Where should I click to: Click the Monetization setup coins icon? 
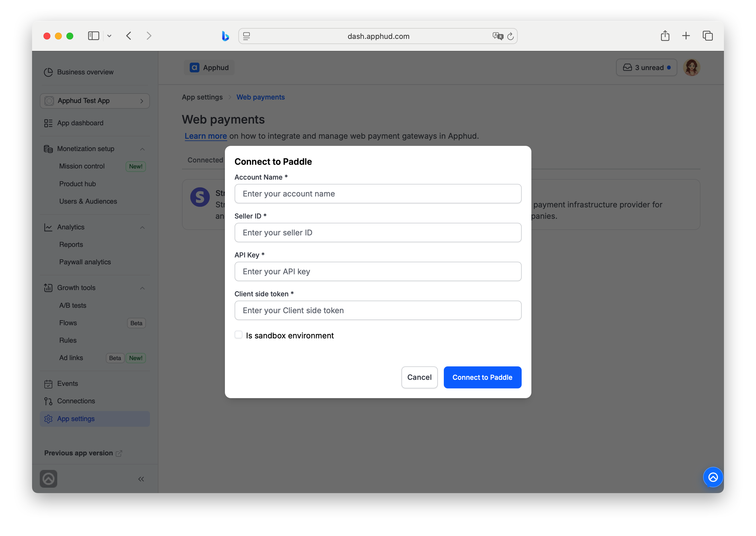pyautogui.click(x=48, y=149)
